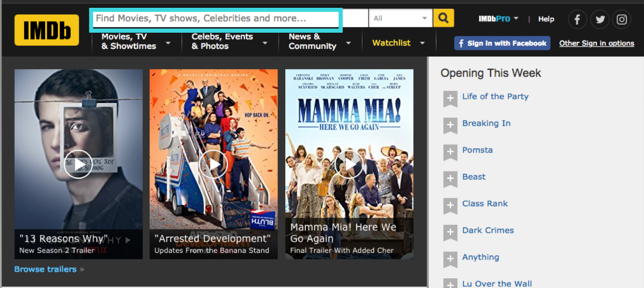This screenshot has height=288, width=644.
Task: Expand the Celebs, Events & Photos menu
Action: pyautogui.click(x=230, y=41)
